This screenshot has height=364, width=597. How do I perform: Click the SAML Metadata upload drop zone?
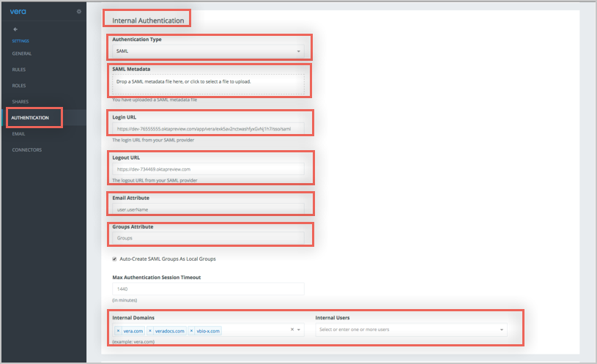(x=208, y=83)
